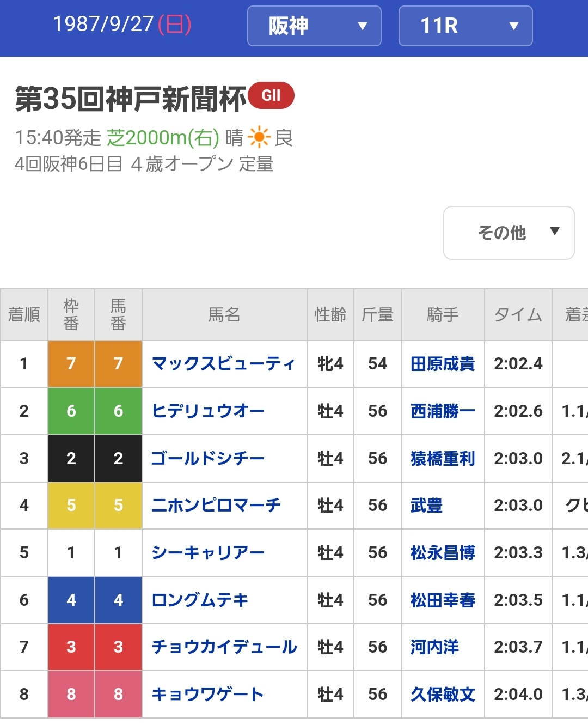The width and height of the screenshot is (588, 724).
Task: Open horse シーキャリアー page
Action: (x=208, y=553)
